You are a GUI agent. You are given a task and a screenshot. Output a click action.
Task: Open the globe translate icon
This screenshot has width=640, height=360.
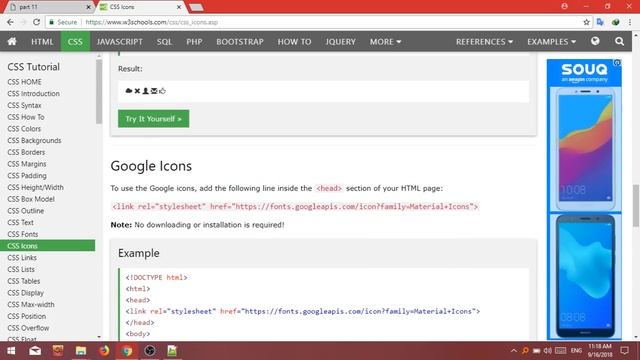[x=595, y=41]
